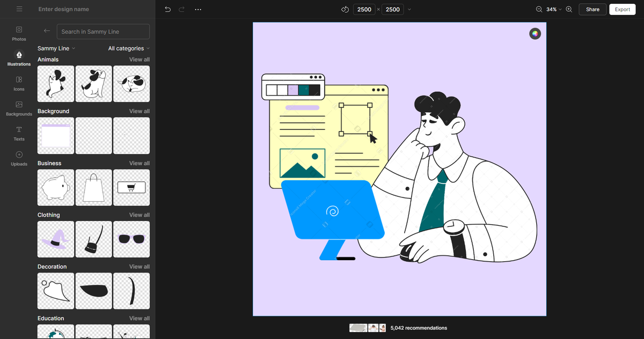Edit the canvas height value 2500

(393, 9)
